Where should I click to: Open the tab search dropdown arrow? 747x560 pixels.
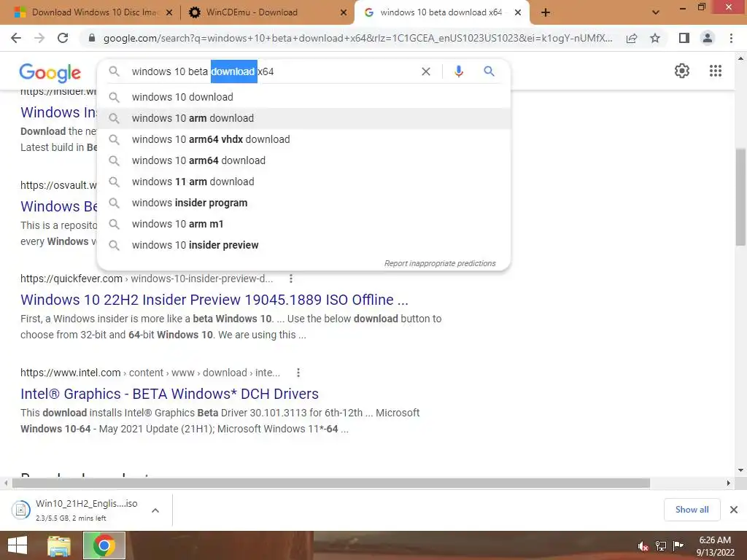click(656, 12)
